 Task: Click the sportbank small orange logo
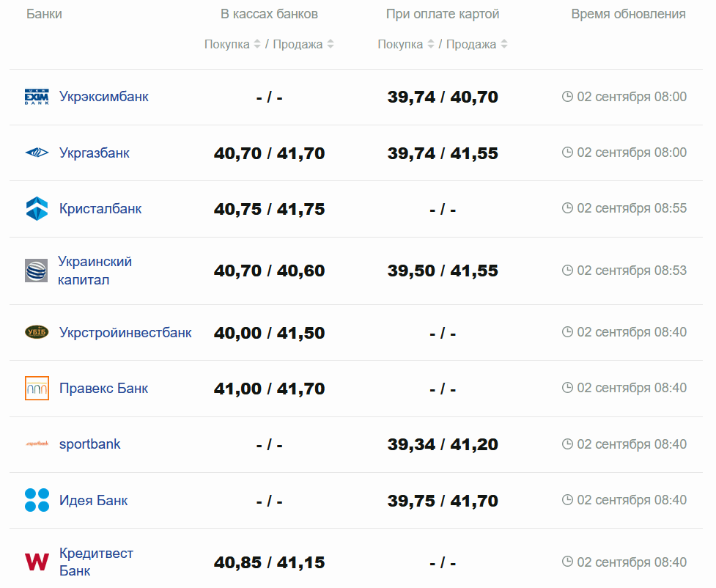(37, 444)
